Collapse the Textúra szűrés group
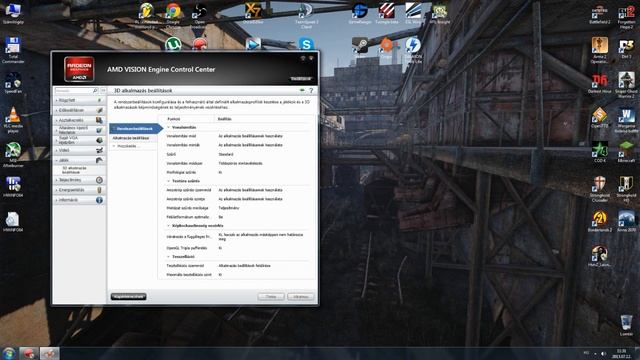Screen dimensions: 640x360 (x=169, y=181)
